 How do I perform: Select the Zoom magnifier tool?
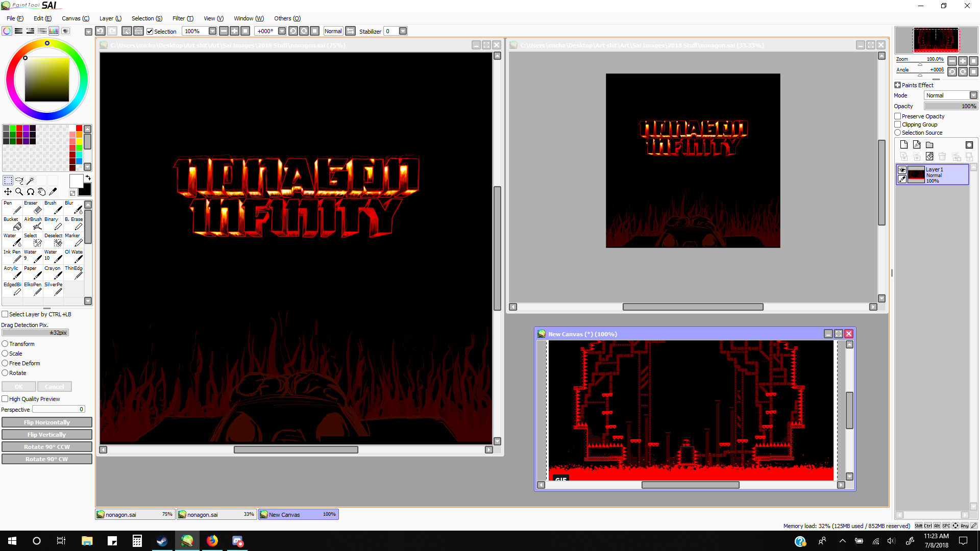pos(19,192)
